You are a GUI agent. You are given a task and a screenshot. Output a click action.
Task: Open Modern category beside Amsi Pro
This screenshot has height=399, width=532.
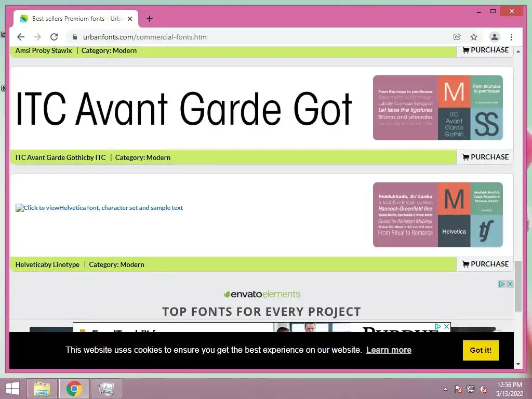coord(125,50)
